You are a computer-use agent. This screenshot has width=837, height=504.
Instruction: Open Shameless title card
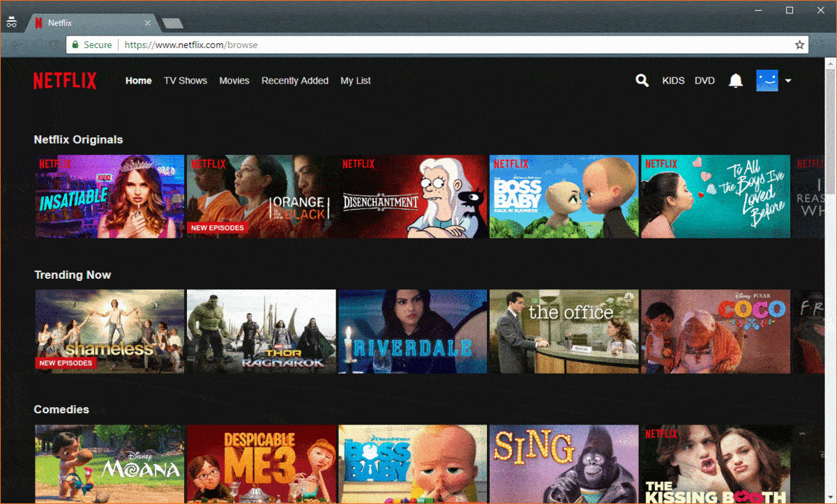pos(110,331)
